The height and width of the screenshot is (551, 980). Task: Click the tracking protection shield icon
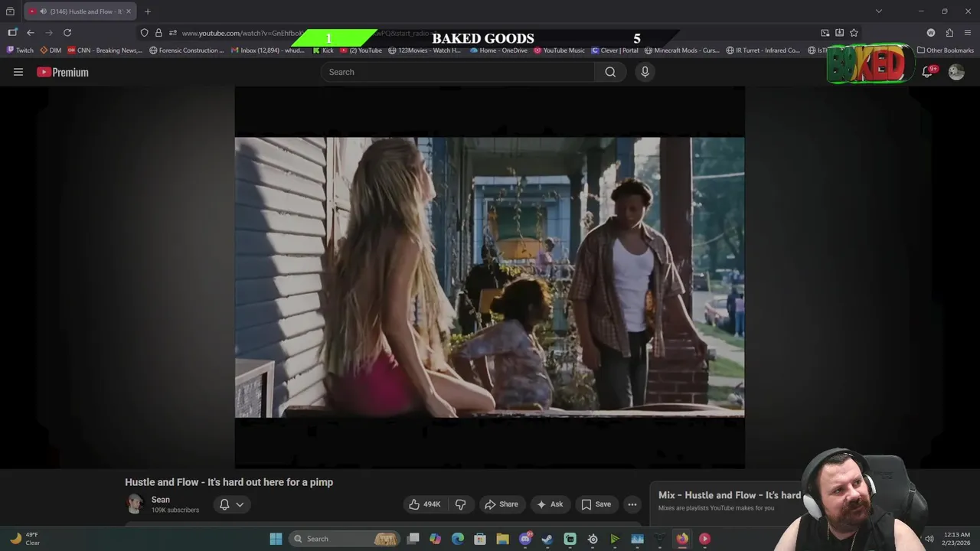[144, 33]
